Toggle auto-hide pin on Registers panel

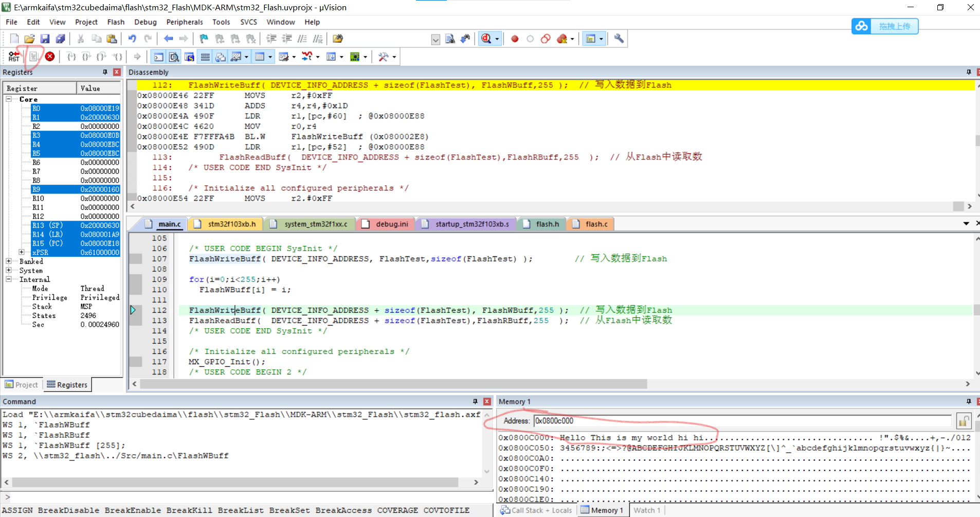pos(105,72)
